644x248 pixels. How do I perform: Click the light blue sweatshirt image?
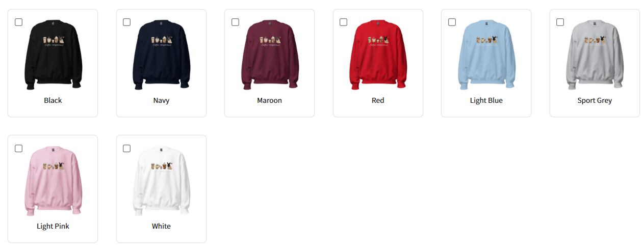[486, 55]
